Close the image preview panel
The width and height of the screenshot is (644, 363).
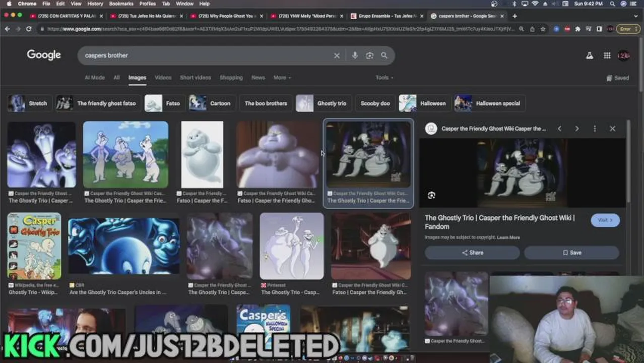pos(612,129)
